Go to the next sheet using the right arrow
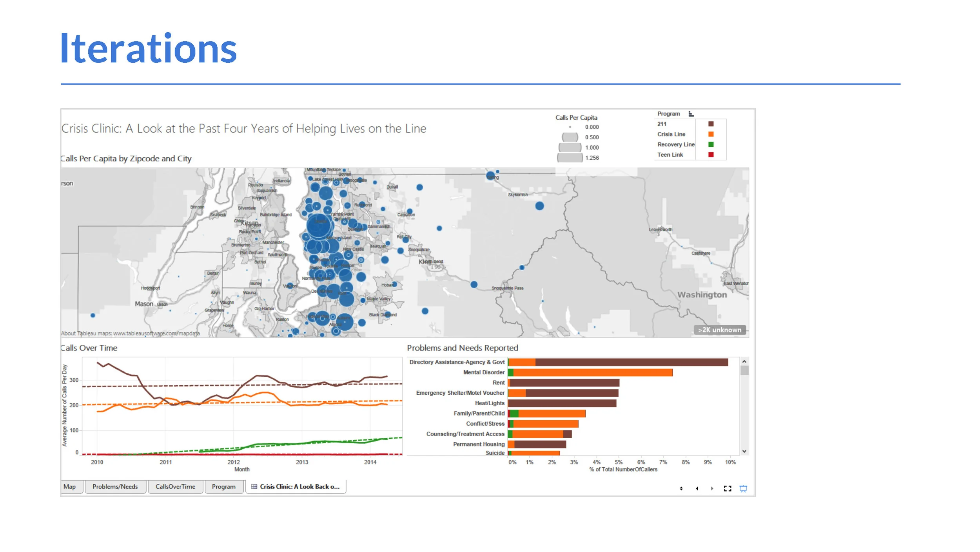 tap(712, 488)
